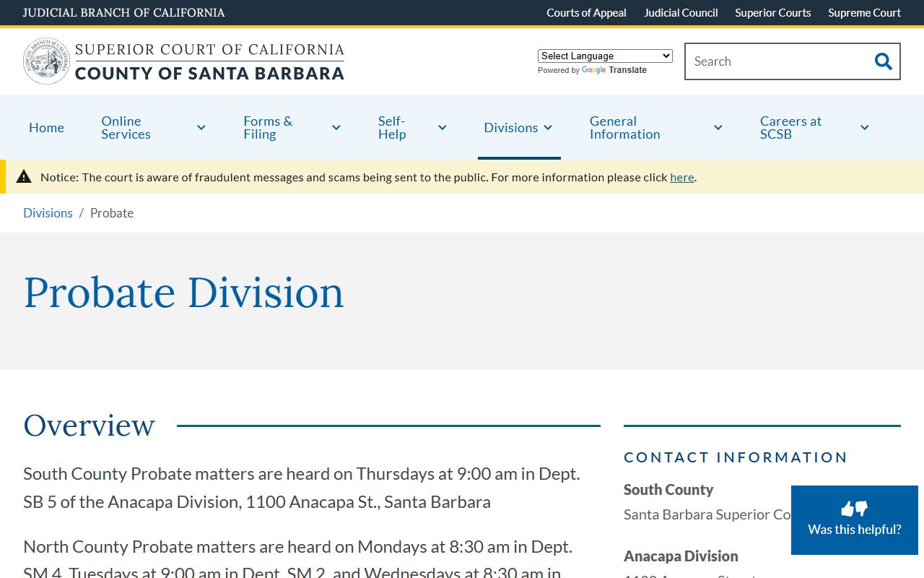Click the County of Santa Barbara title
Screen dimensions: 924x578
point(209,73)
